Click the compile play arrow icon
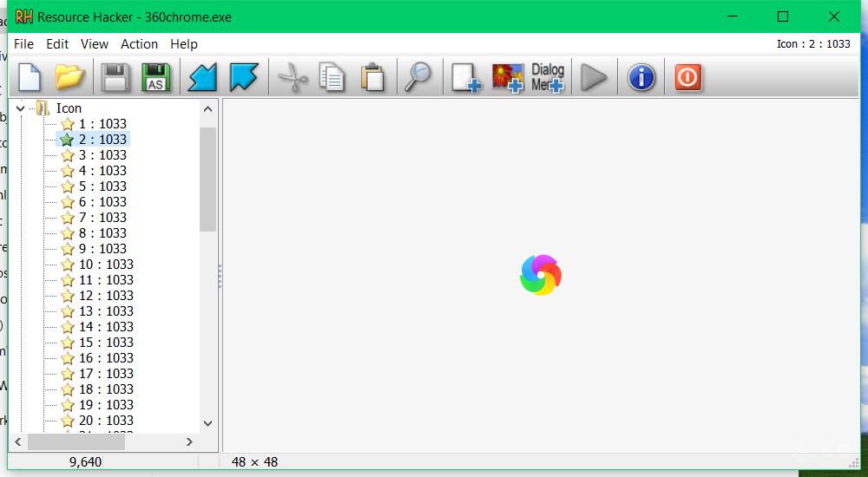868x477 pixels. (594, 77)
